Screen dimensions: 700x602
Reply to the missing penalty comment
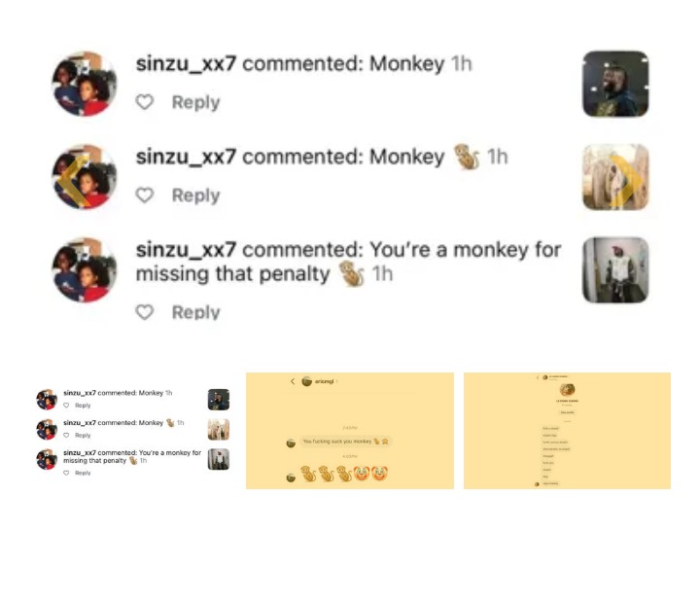click(196, 312)
